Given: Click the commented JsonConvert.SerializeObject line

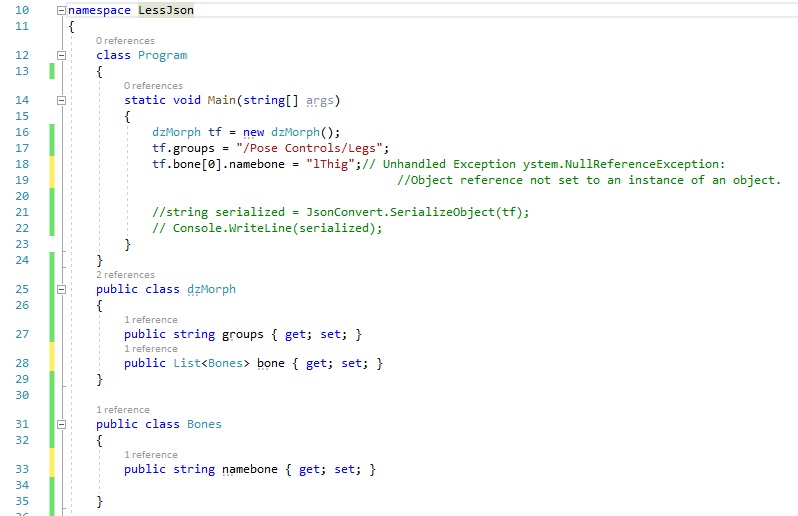Looking at the screenshot, I should tap(340, 212).
